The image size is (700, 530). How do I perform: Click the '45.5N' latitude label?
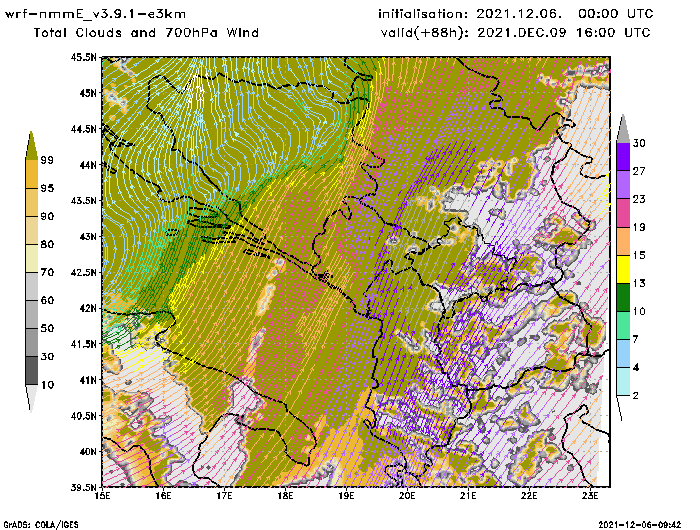(x=84, y=57)
